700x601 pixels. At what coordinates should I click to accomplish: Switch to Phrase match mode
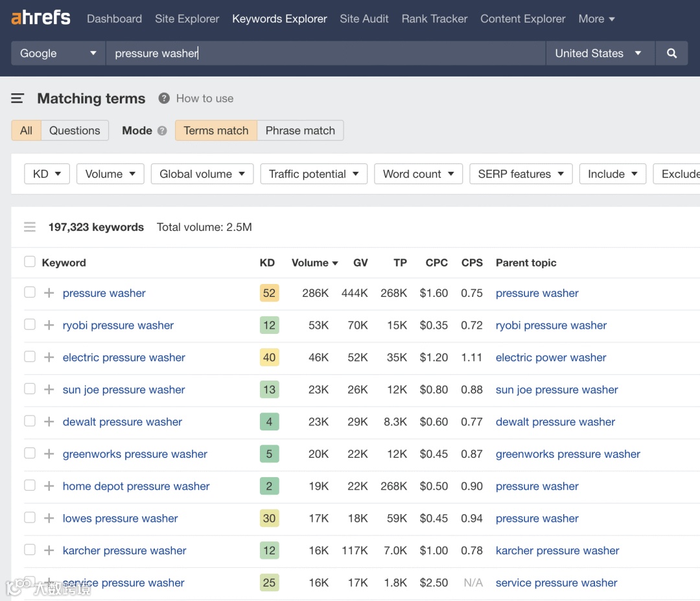point(300,130)
